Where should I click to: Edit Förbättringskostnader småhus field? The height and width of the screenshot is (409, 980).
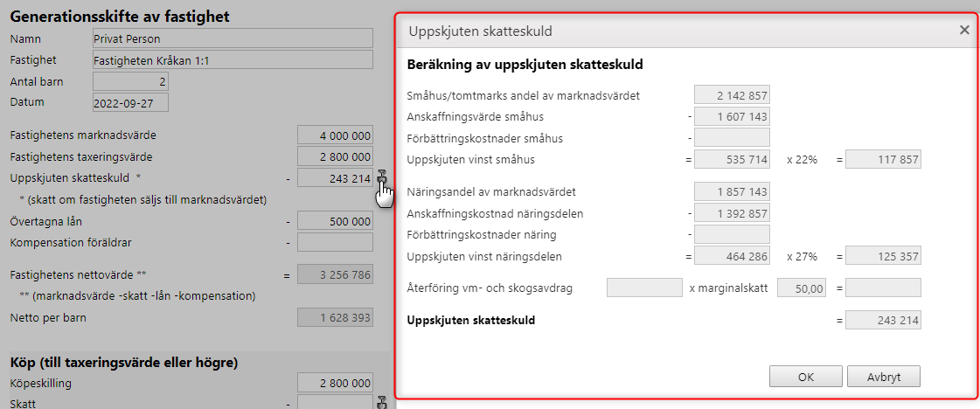click(732, 137)
